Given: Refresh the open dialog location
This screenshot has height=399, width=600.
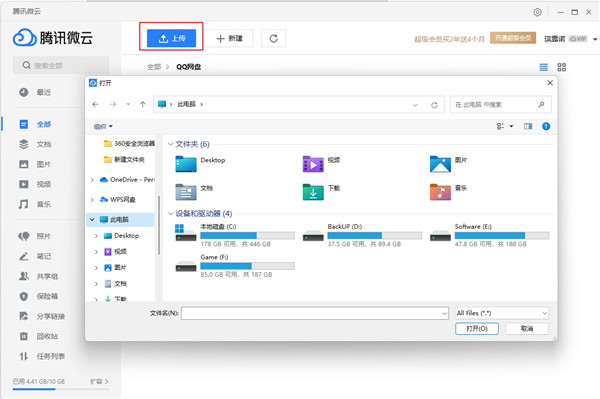Looking at the screenshot, I should coord(434,105).
